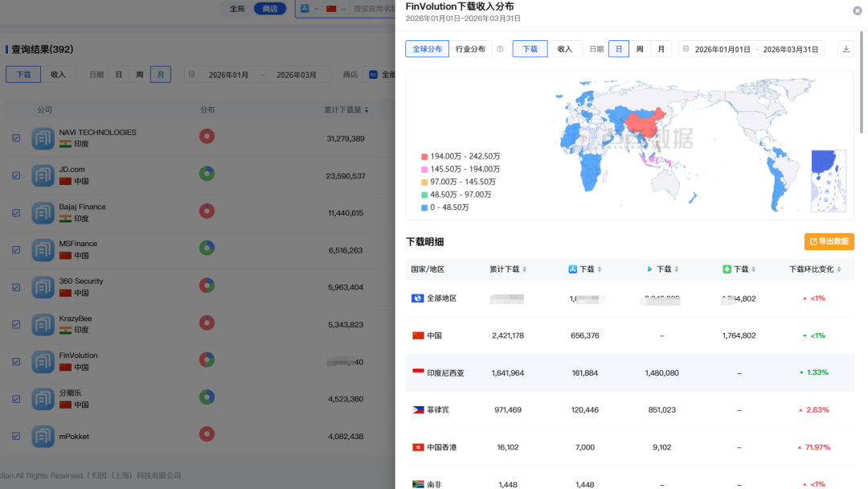Open MSFinance distribution pie chart
Image resolution: width=868 pixels, height=489 pixels.
pyautogui.click(x=207, y=248)
